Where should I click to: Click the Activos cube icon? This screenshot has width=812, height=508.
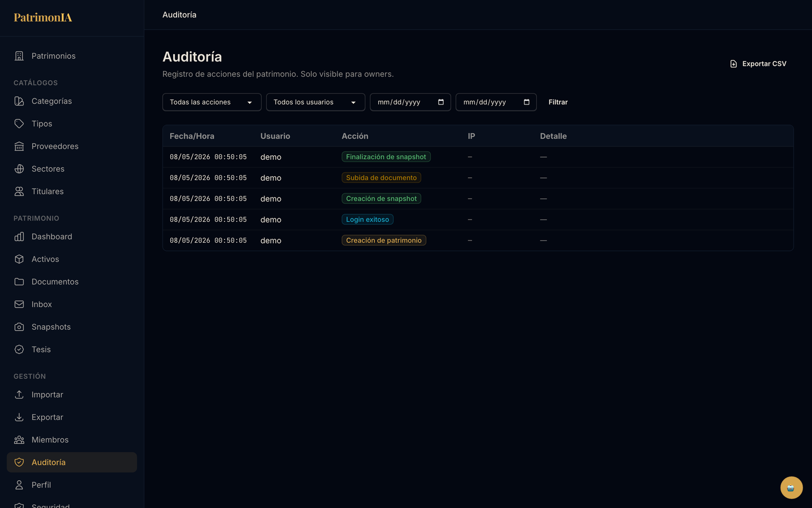tap(19, 259)
